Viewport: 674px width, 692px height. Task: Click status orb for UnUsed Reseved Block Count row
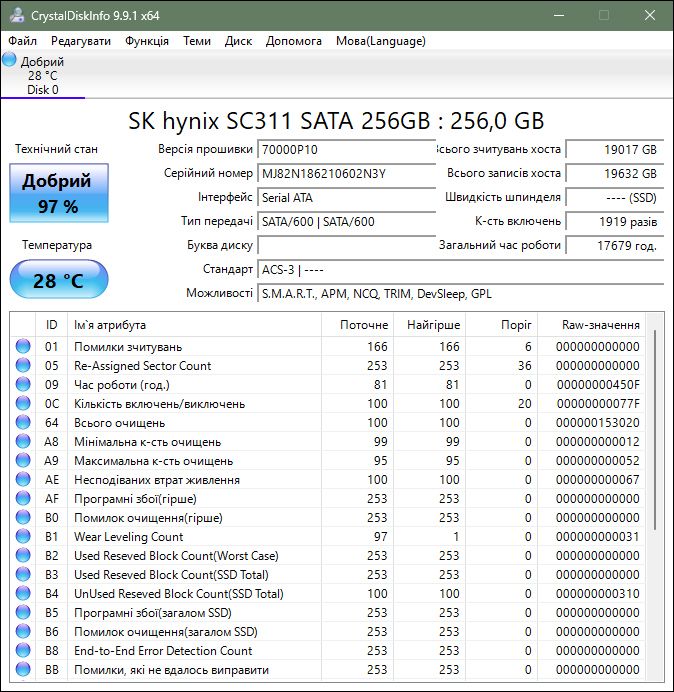[x=23, y=593]
